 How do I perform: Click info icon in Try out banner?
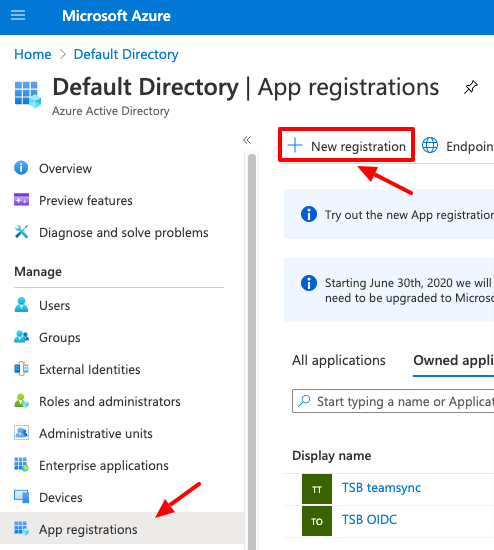309,214
